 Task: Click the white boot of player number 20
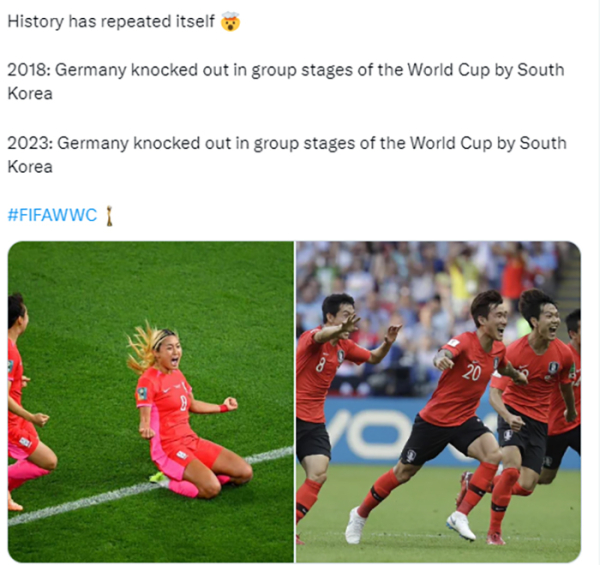(x=356, y=526)
